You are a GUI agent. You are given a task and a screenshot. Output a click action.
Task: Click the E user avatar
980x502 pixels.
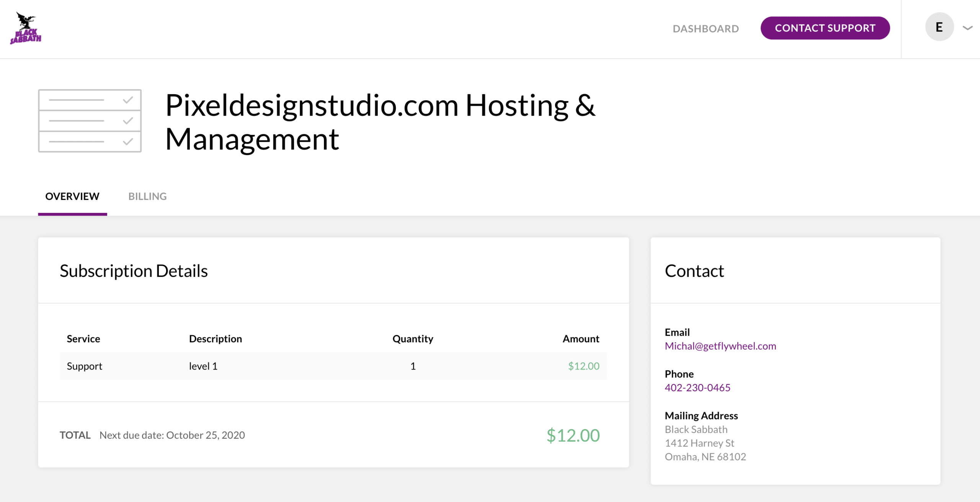click(939, 27)
